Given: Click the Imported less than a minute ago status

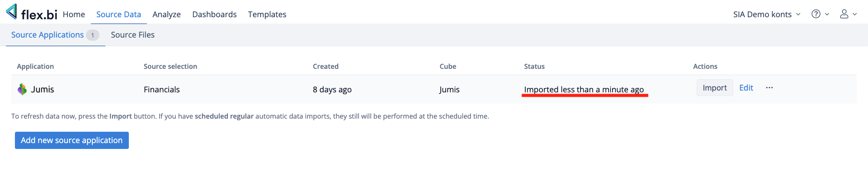Looking at the screenshot, I should pyautogui.click(x=584, y=90).
